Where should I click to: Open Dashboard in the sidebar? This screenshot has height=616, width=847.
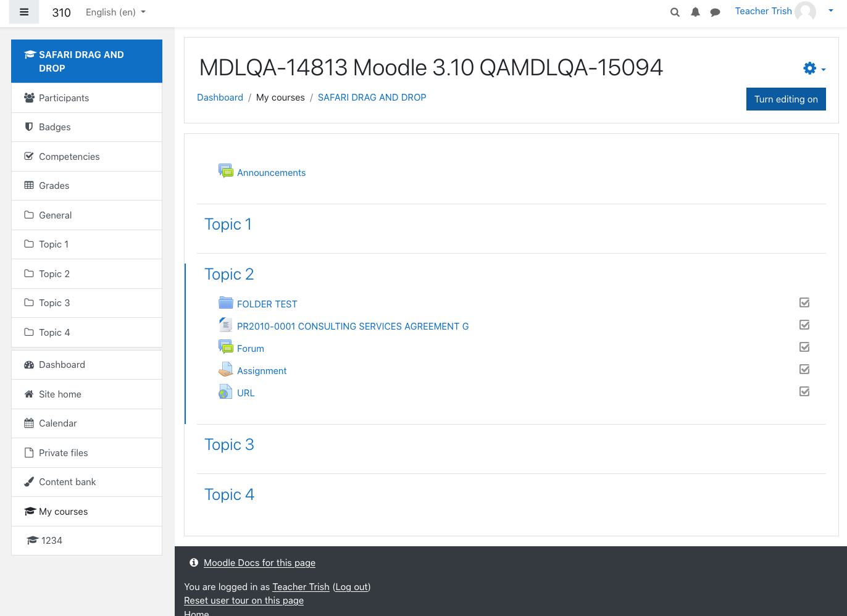coord(86,365)
